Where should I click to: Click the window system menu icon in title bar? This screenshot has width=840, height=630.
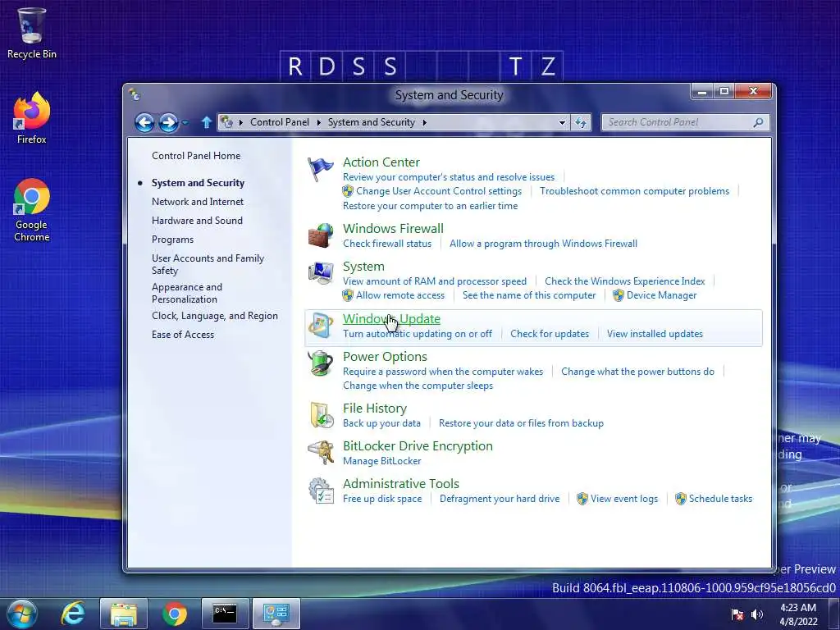[135, 95]
